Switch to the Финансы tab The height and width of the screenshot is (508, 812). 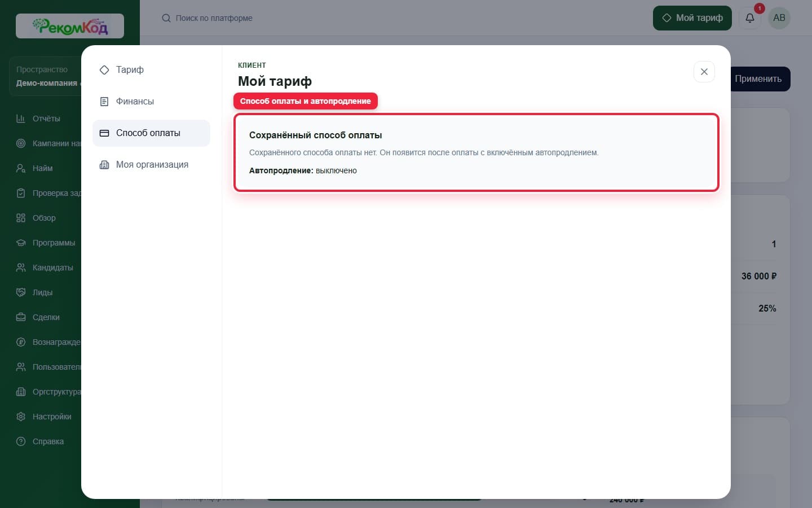click(151, 102)
